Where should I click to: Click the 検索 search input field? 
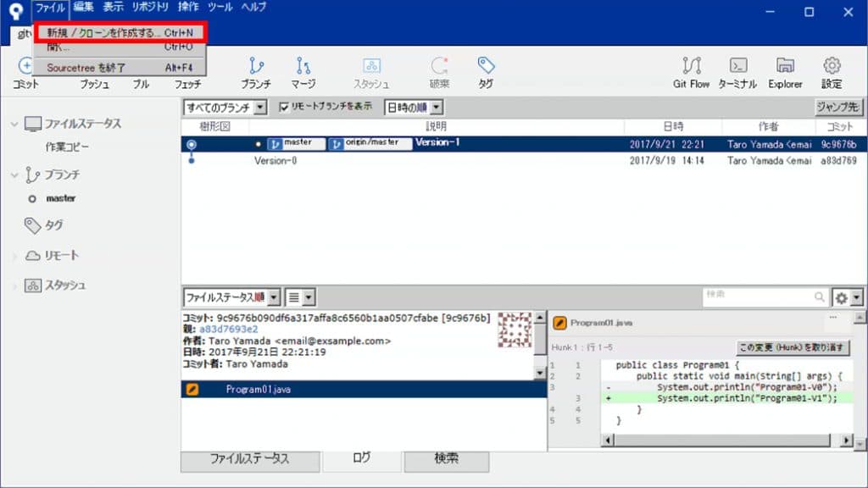pos(763,295)
